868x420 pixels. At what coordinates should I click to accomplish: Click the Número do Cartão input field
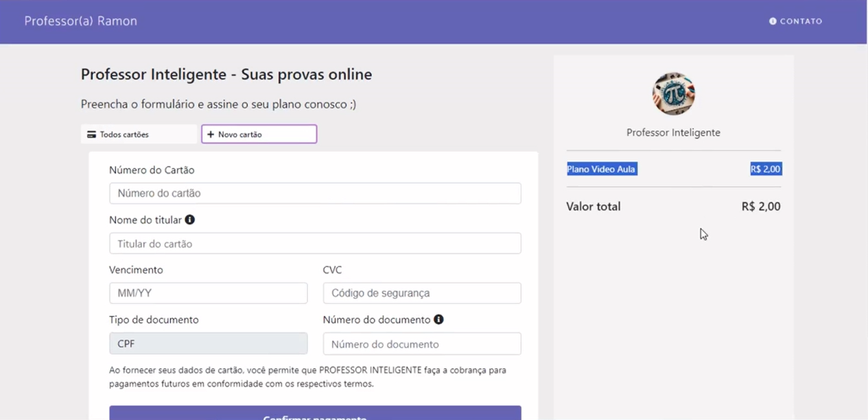(x=315, y=192)
